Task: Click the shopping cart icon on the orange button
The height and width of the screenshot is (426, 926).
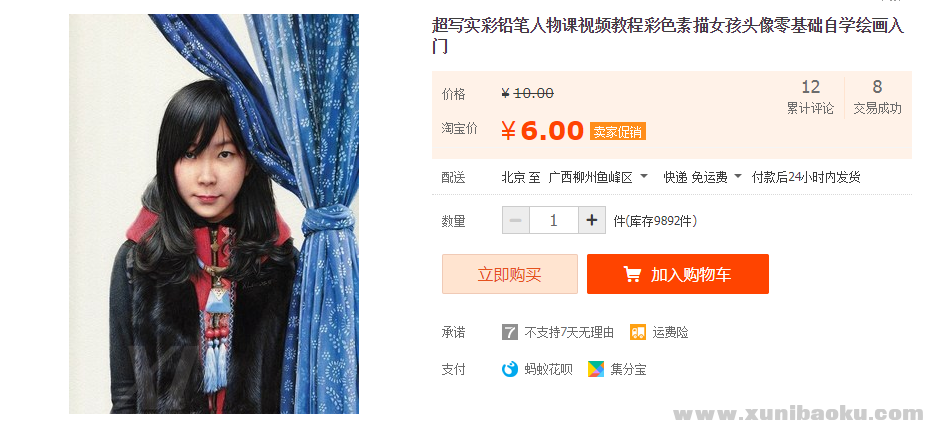Action: tap(632, 274)
